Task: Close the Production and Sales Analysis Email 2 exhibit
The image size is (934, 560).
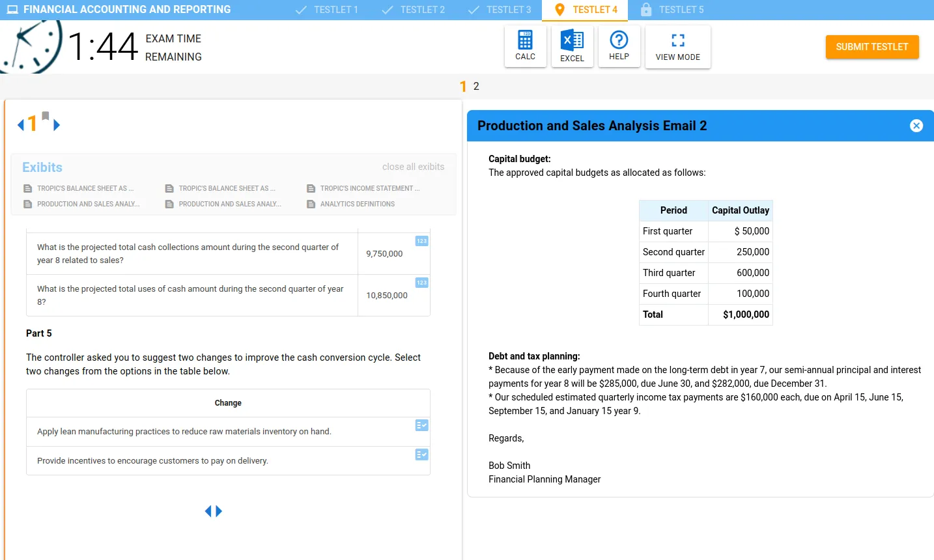Action: click(916, 126)
